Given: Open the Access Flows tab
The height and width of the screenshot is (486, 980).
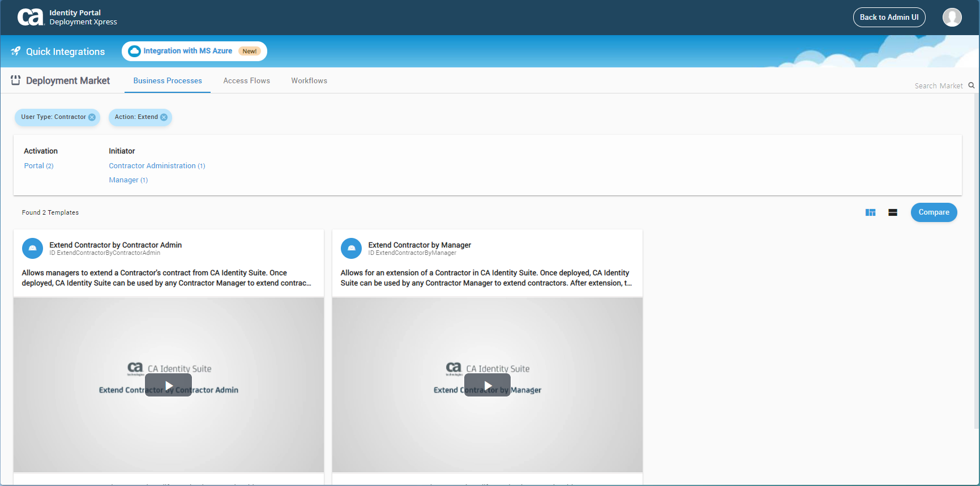Looking at the screenshot, I should point(247,81).
